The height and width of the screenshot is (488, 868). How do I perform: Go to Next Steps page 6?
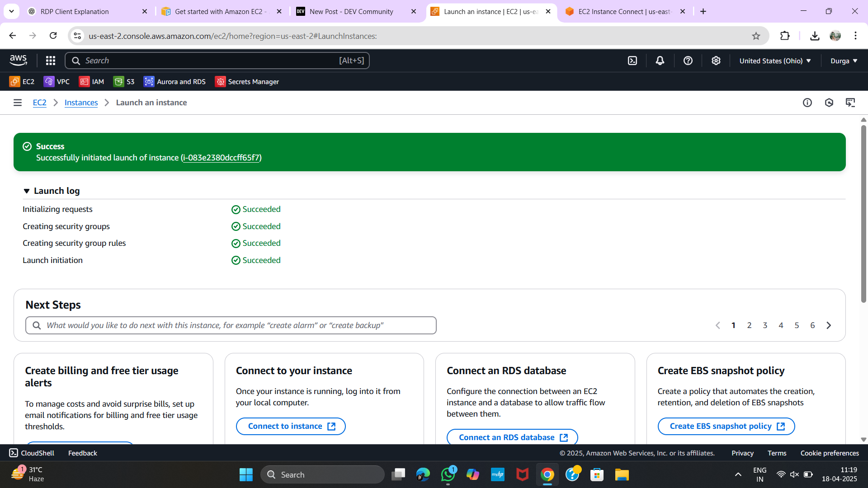(x=812, y=325)
